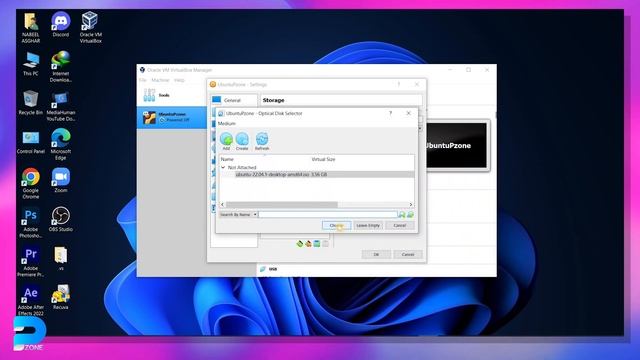Click the help question mark in Optical Disk Selector
The width and height of the screenshot is (640, 360).
(391, 113)
